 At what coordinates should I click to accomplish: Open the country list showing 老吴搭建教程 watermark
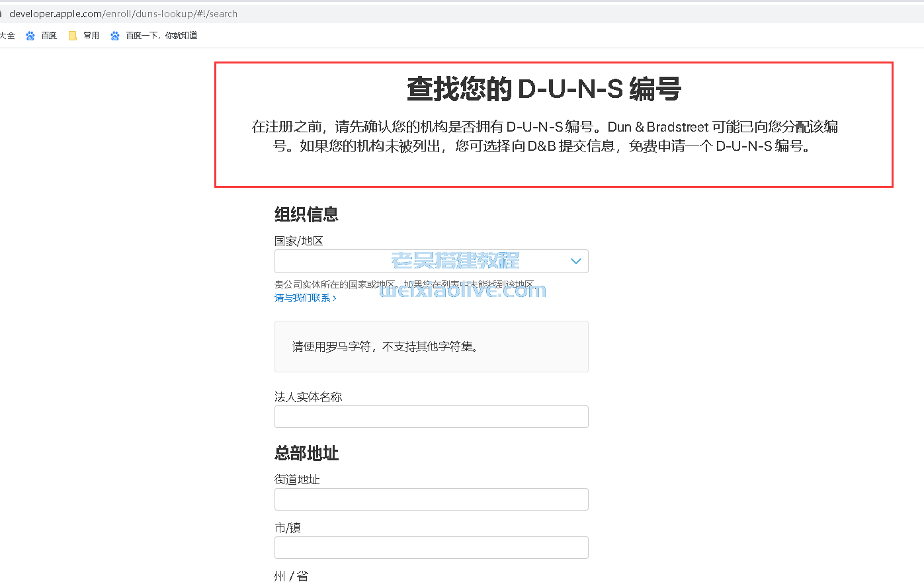click(x=431, y=261)
